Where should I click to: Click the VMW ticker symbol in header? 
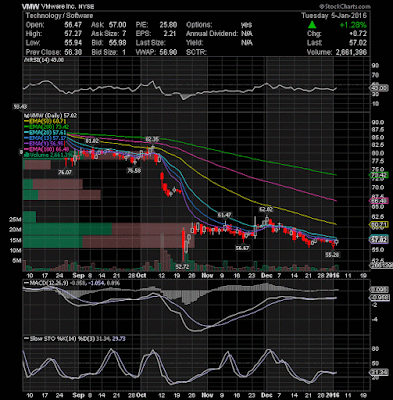(x=31, y=7)
